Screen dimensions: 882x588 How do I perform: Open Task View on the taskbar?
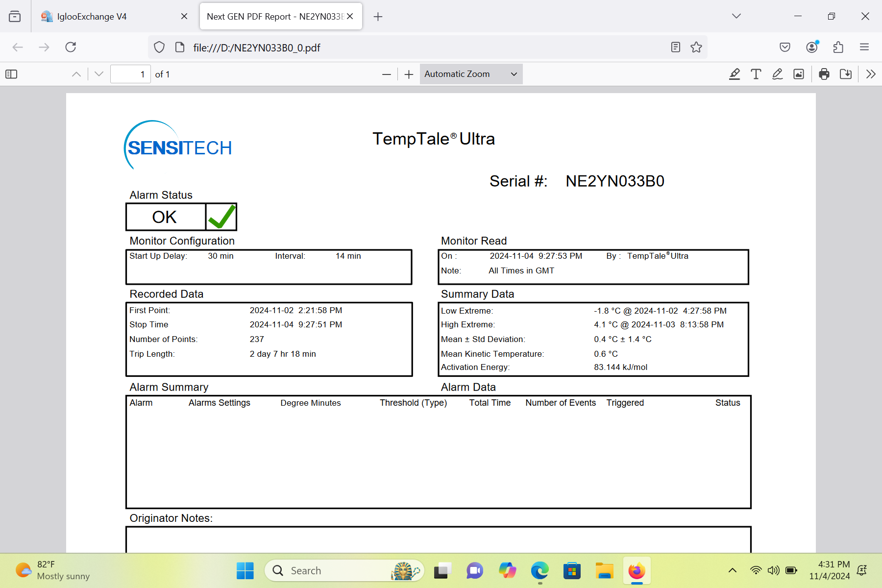point(442,570)
